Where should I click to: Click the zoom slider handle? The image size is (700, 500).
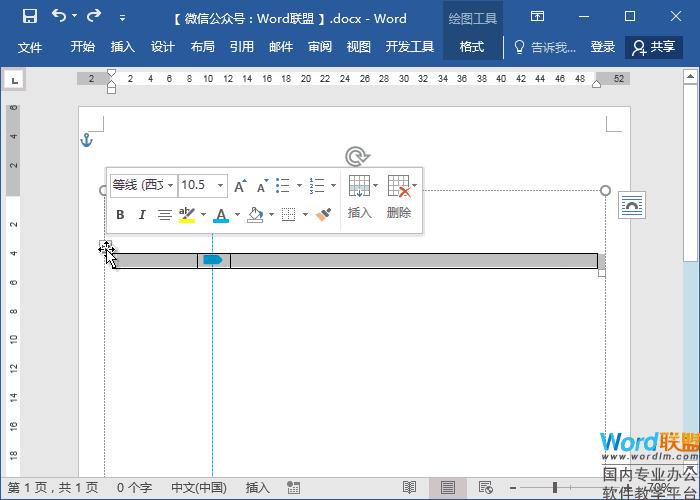click(555, 488)
